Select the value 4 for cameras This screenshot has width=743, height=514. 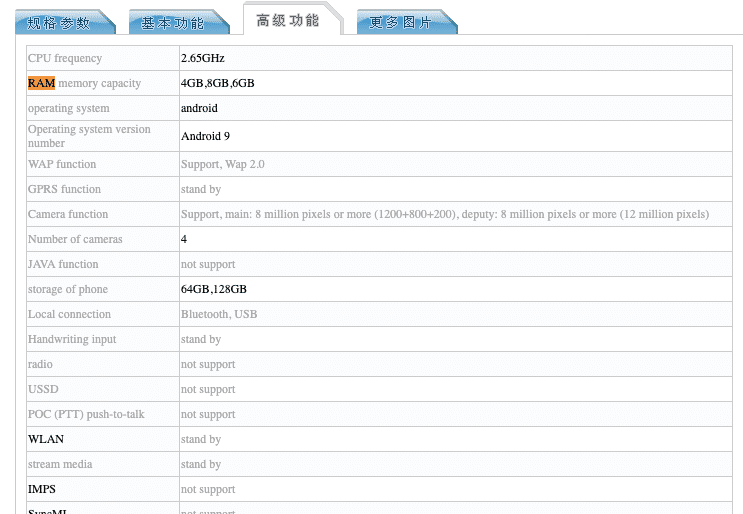184,239
